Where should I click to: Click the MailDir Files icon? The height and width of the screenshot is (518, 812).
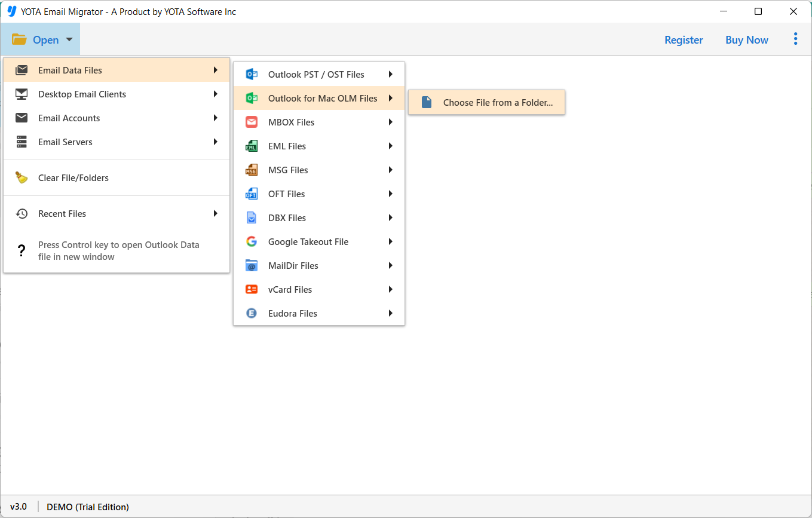252,266
